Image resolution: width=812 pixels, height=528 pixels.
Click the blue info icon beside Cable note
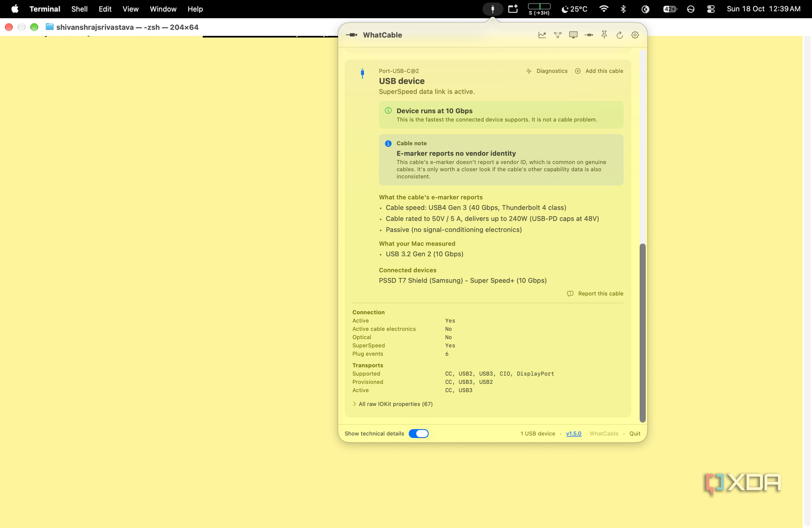click(388, 144)
